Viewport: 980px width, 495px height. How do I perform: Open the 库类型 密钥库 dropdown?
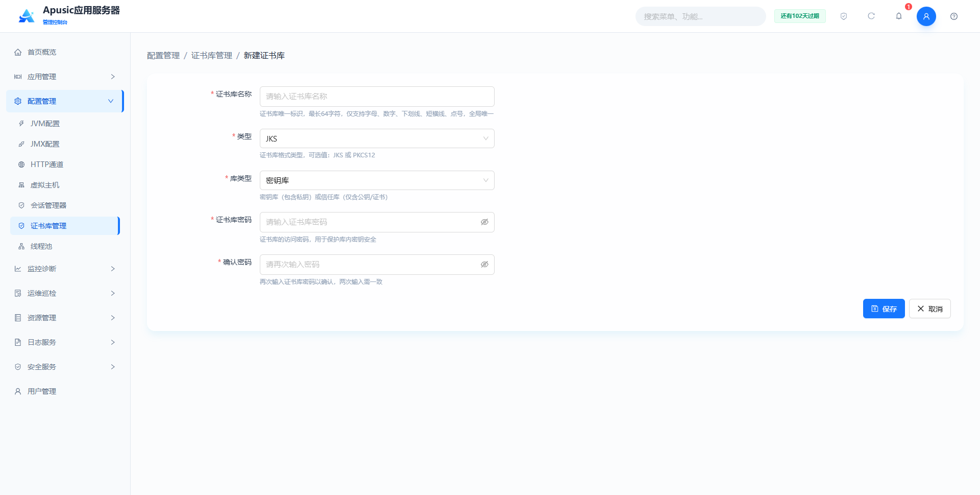point(377,180)
